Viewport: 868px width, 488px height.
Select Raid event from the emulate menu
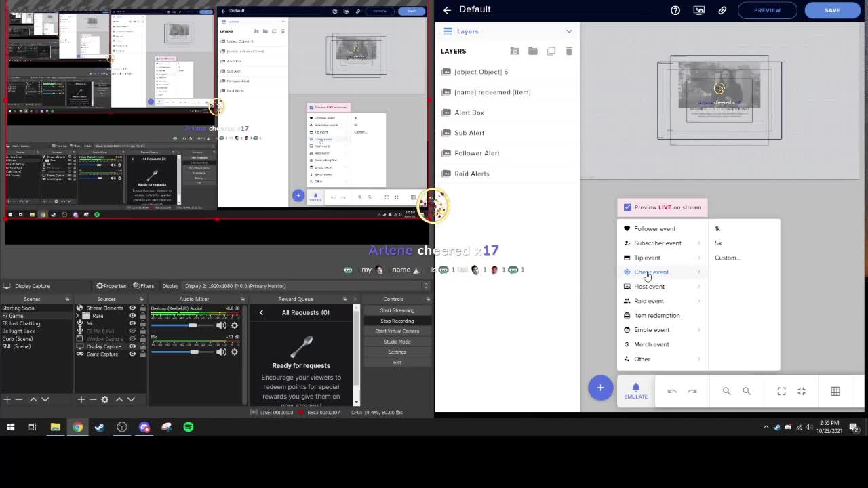click(649, 301)
